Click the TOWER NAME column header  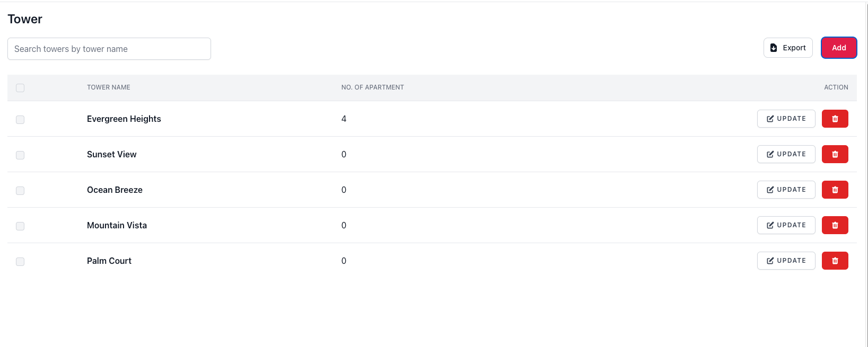pos(109,87)
